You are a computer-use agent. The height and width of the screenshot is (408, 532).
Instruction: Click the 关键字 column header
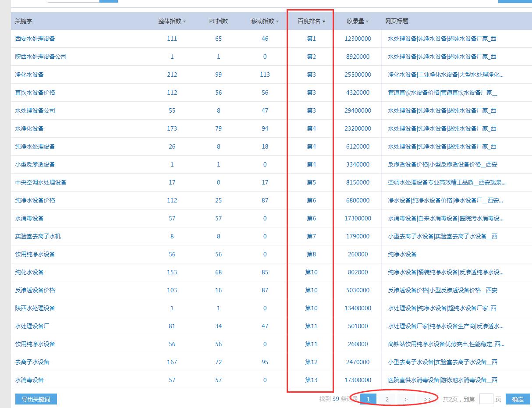(x=24, y=21)
